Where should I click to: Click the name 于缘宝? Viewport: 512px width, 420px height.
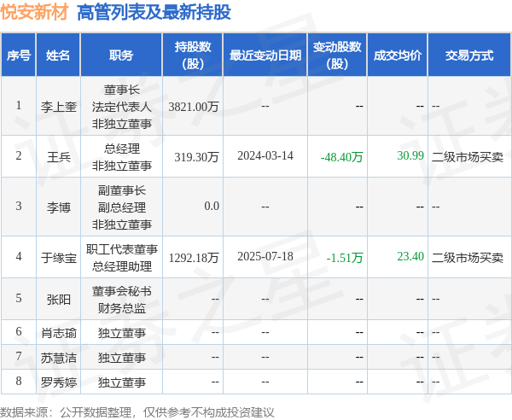(x=58, y=258)
